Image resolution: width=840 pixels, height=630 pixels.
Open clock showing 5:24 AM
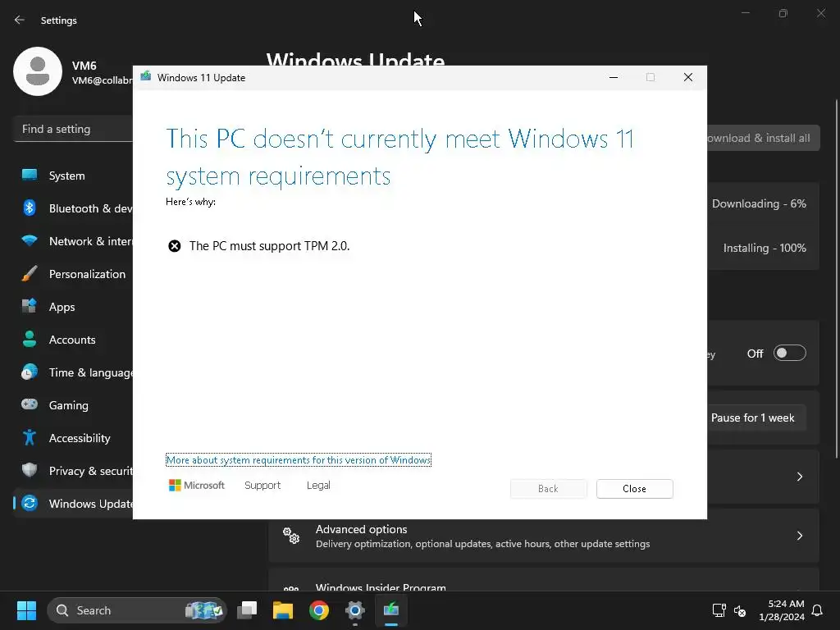pyautogui.click(x=782, y=610)
